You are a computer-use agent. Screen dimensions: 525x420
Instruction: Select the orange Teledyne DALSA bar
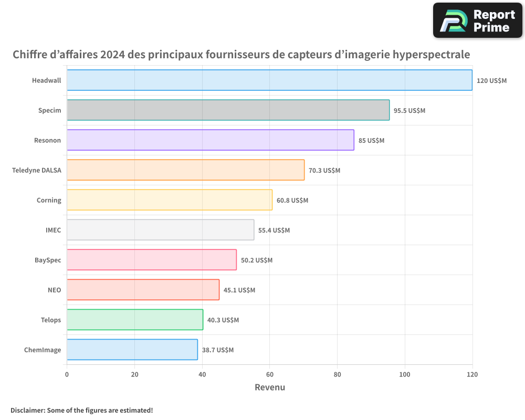click(x=185, y=170)
